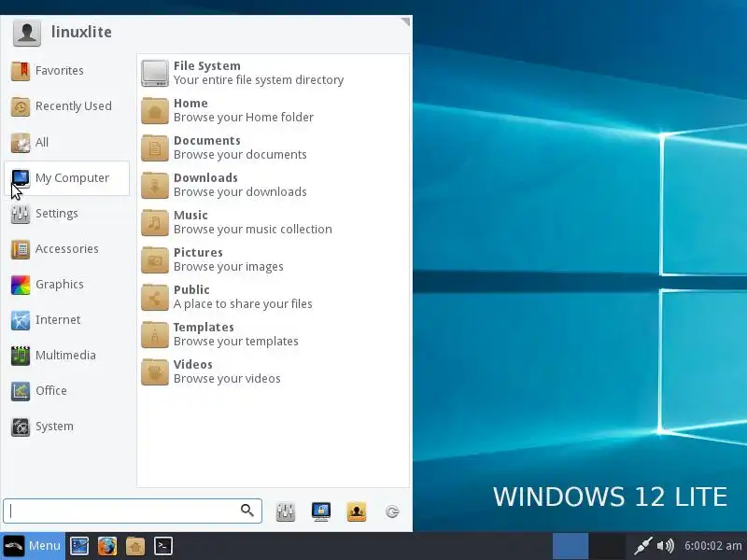Click the log out icon
The height and width of the screenshot is (560, 747).
click(392, 511)
